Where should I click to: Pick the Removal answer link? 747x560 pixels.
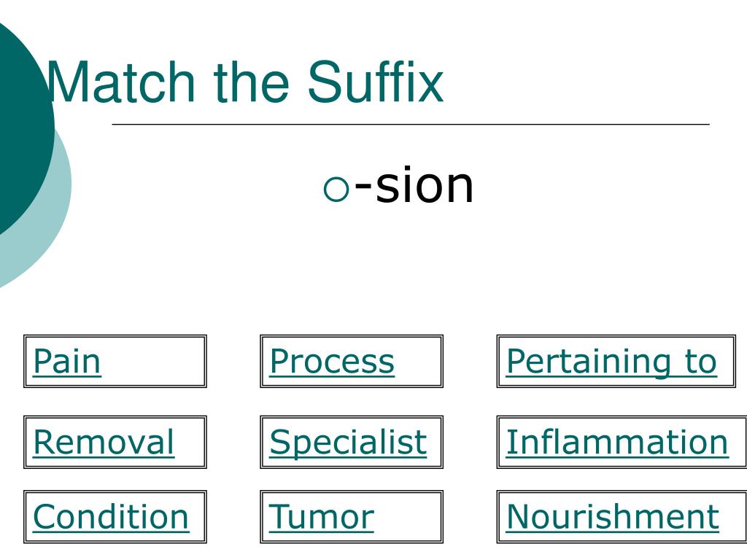104,443
